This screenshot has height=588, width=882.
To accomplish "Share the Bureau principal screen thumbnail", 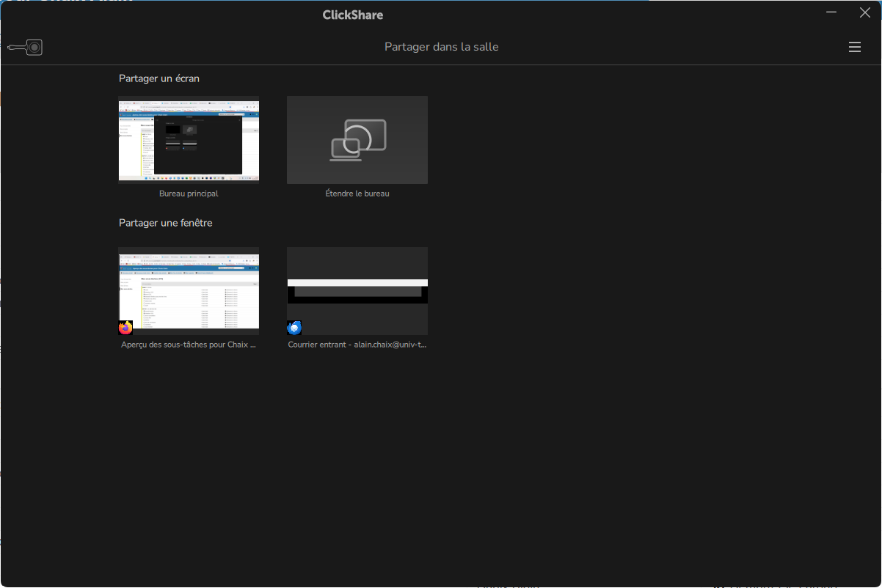I will pos(189,139).
